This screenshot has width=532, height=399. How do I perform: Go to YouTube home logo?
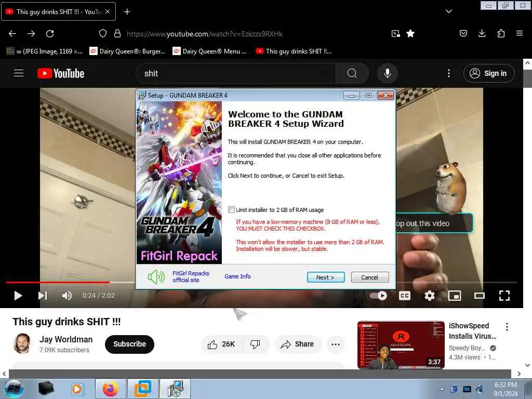[61, 73]
